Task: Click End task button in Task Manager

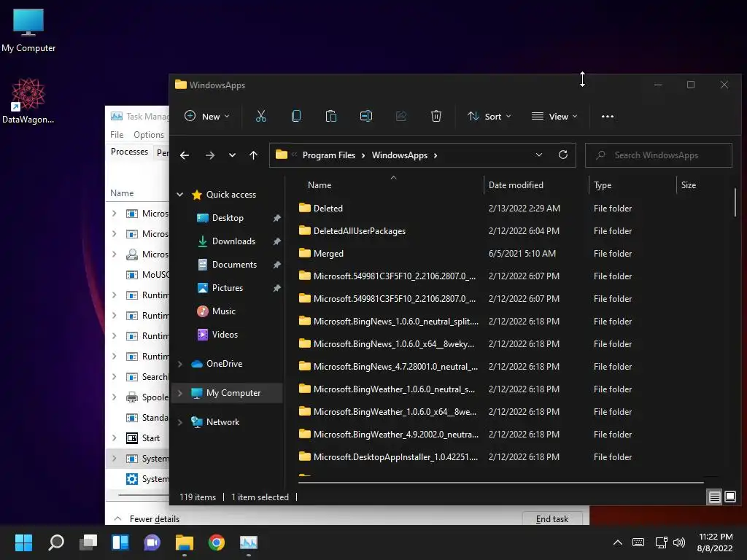Action: tap(551, 519)
